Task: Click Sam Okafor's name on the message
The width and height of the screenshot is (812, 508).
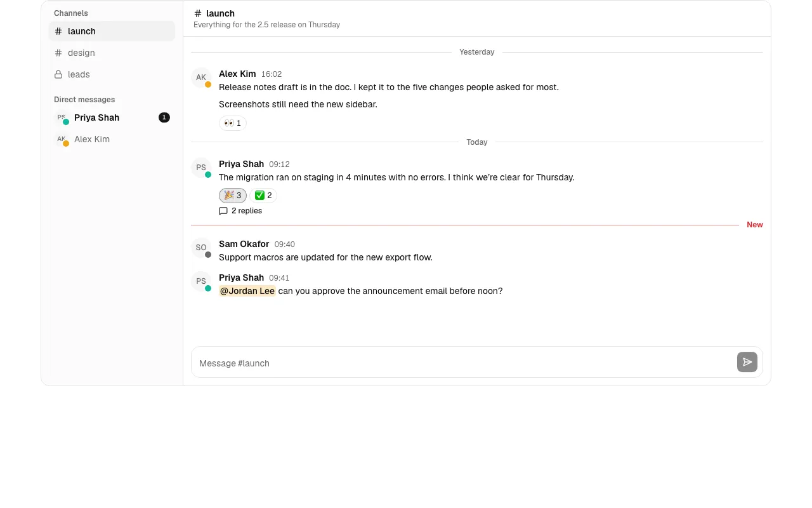Action: 244,244
